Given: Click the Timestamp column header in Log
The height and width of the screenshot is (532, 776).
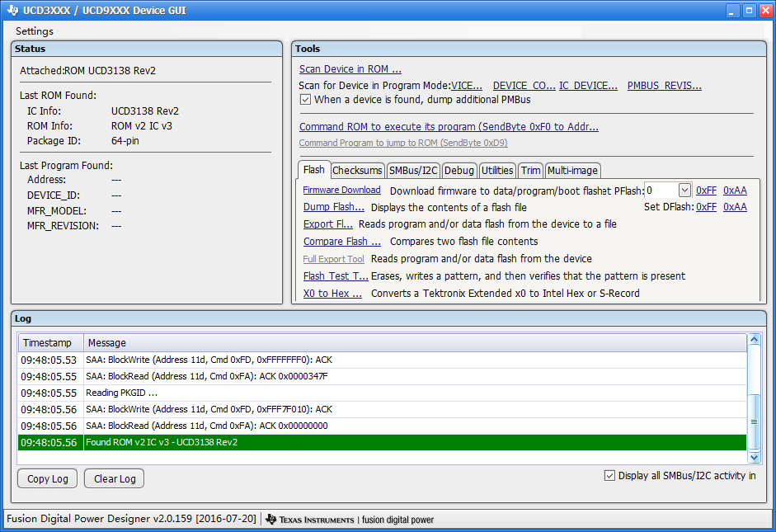Looking at the screenshot, I should 51,343.
